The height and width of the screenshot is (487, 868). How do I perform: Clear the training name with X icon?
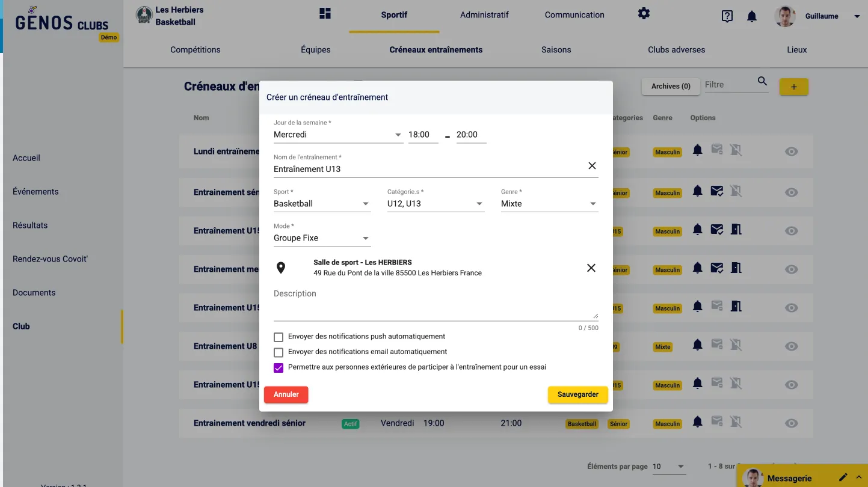coord(592,166)
